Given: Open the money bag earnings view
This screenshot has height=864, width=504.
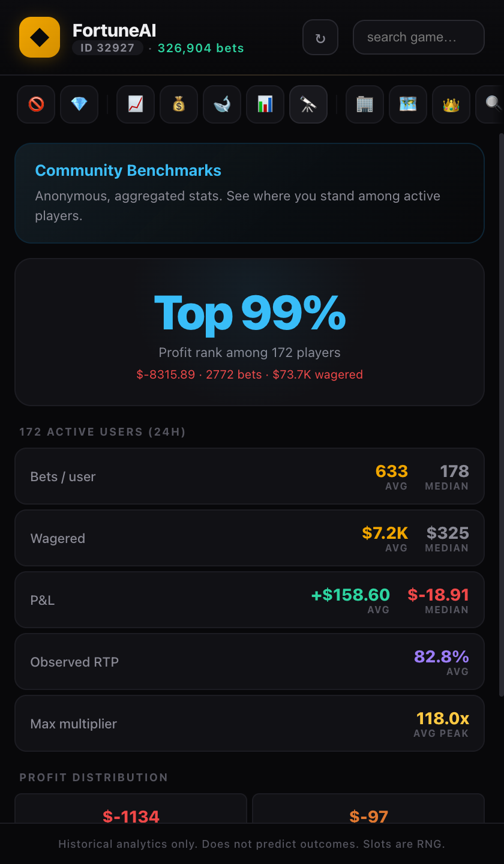Looking at the screenshot, I should 178,104.
